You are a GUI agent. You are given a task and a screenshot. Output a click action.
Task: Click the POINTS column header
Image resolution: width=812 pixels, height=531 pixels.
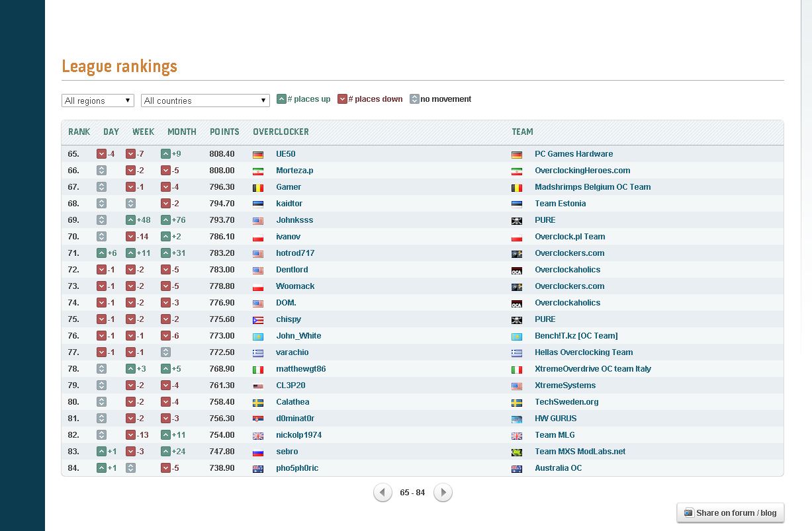(224, 132)
